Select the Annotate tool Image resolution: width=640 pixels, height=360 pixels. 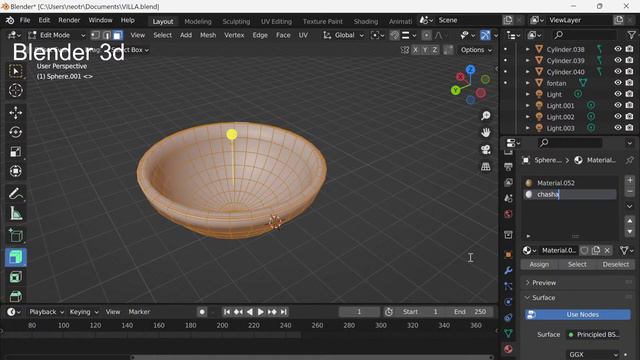pyautogui.click(x=16, y=193)
